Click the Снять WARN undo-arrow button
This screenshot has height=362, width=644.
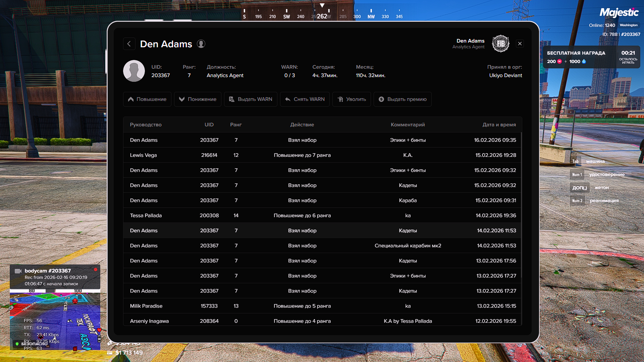(x=305, y=99)
